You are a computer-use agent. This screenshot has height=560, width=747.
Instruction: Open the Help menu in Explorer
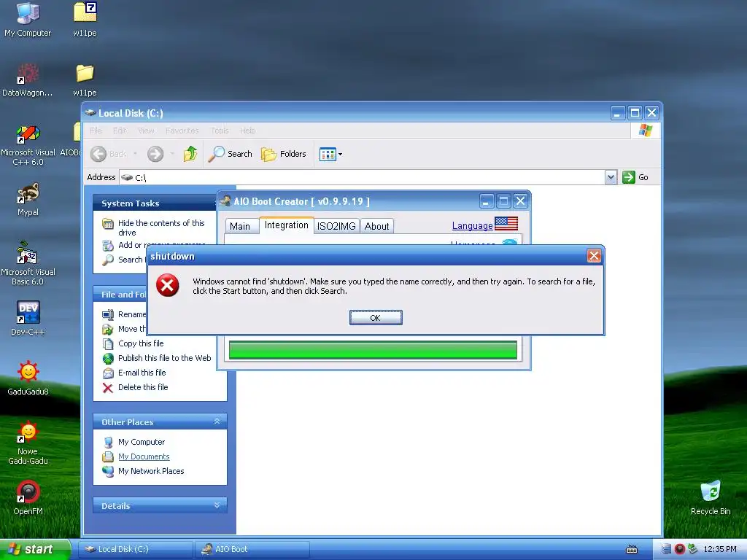click(x=248, y=131)
